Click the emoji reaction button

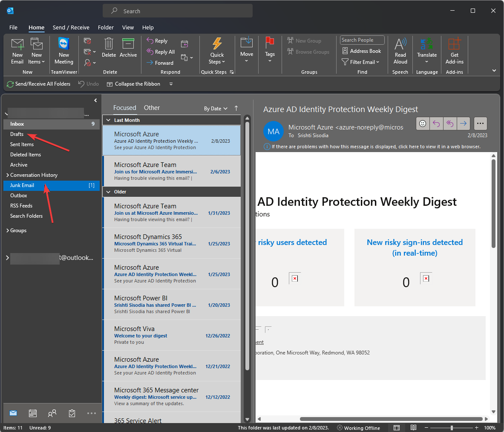click(x=423, y=124)
